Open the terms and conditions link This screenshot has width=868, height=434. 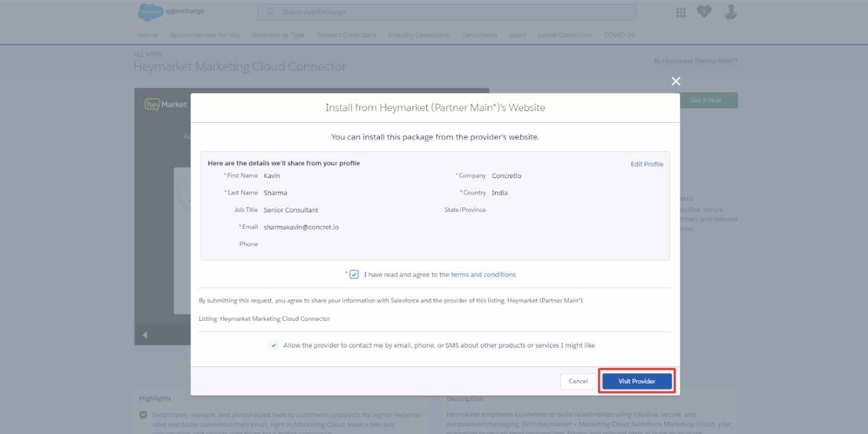pos(483,275)
